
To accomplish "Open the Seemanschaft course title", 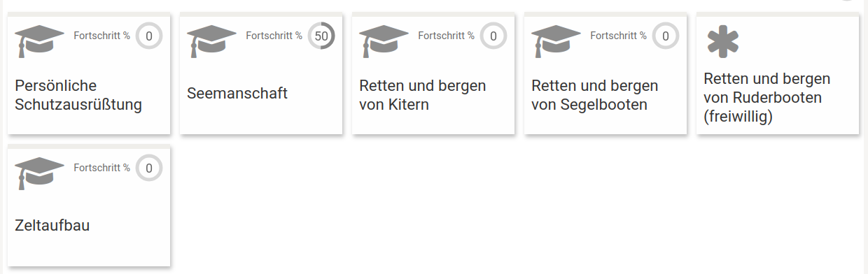I will click(237, 94).
